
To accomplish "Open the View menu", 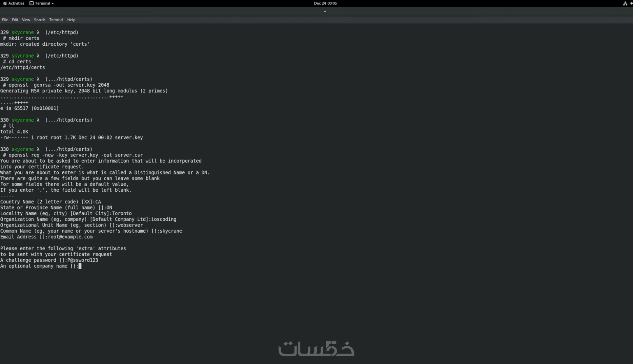I will click(x=26, y=20).
